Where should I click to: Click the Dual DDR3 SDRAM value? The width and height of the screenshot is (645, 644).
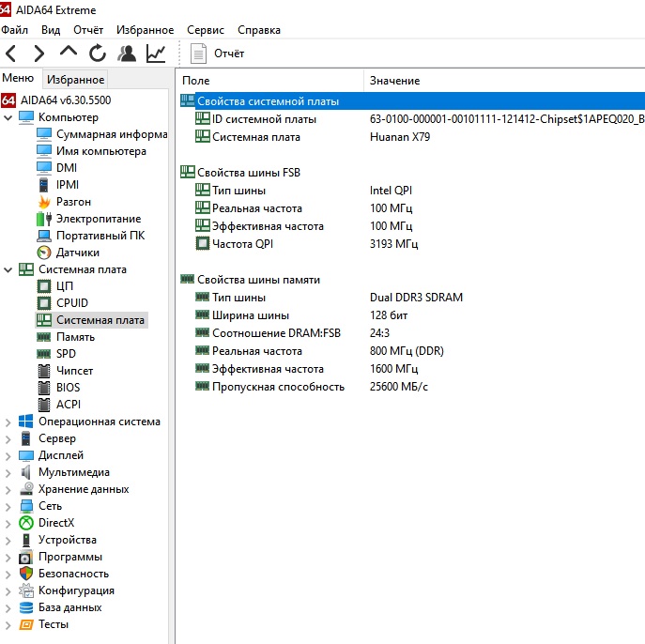[416, 298]
